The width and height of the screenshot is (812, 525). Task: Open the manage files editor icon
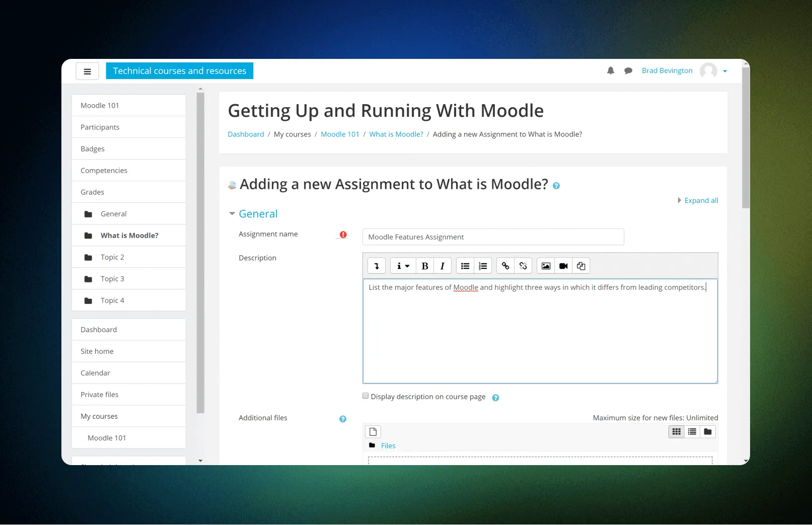point(581,266)
